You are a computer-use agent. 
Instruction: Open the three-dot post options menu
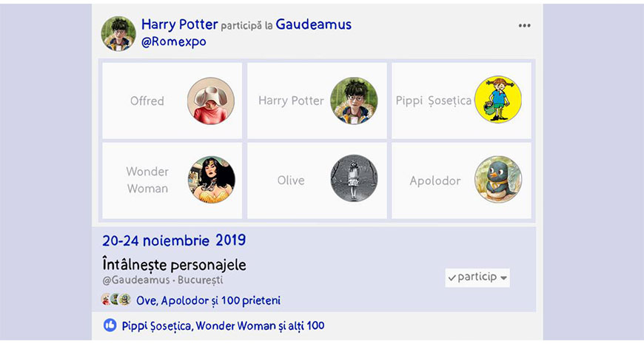click(524, 26)
